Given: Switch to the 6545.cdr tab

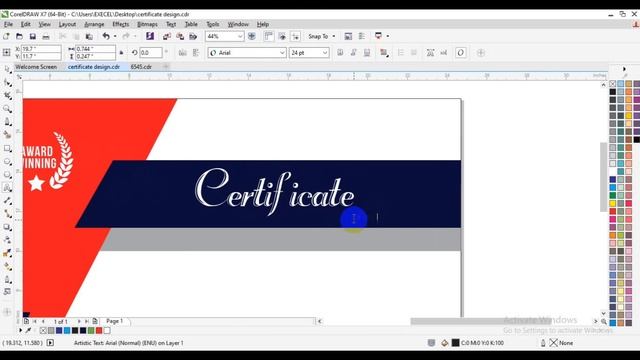Looking at the screenshot, I should click(141, 67).
